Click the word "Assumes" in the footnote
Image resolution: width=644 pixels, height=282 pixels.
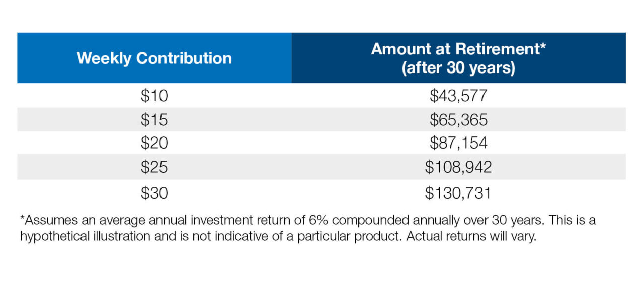pos(44,220)
